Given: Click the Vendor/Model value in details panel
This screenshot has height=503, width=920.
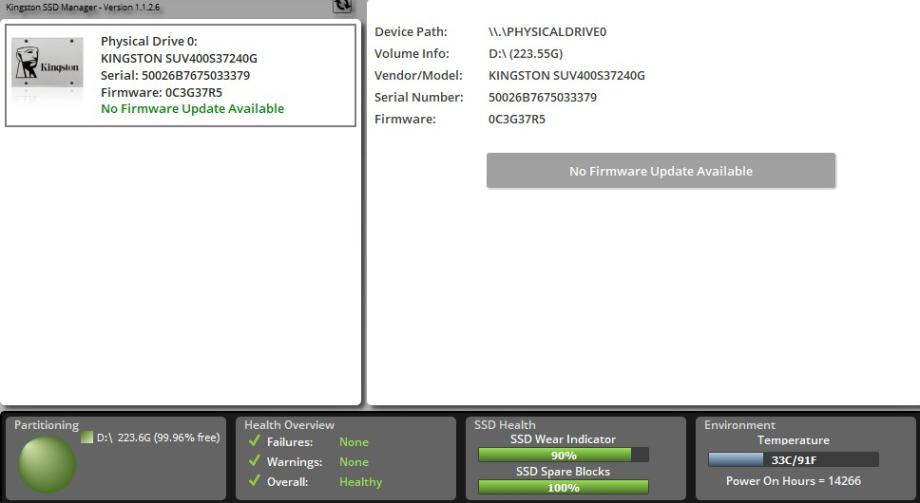Looking at the screenshot, I should pos(567,75).
